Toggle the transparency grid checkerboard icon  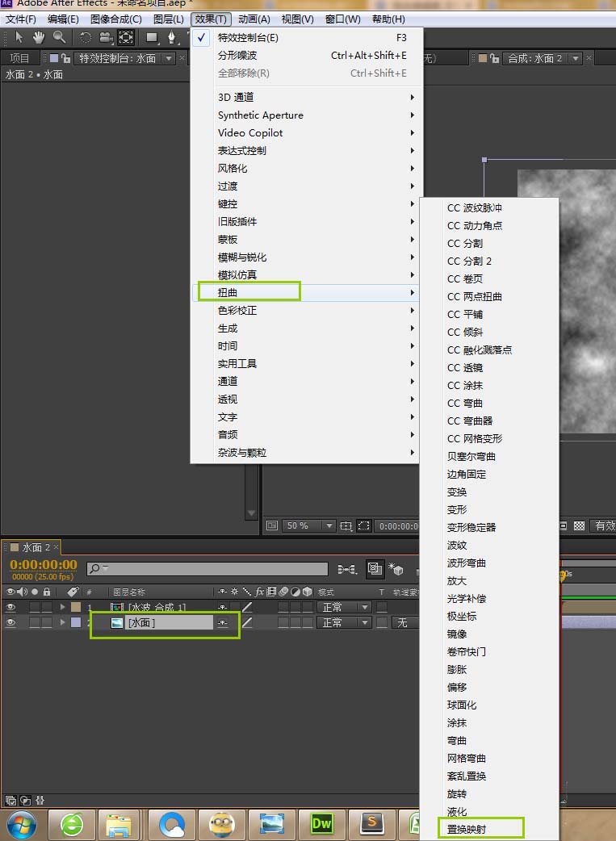coord(579,525)
